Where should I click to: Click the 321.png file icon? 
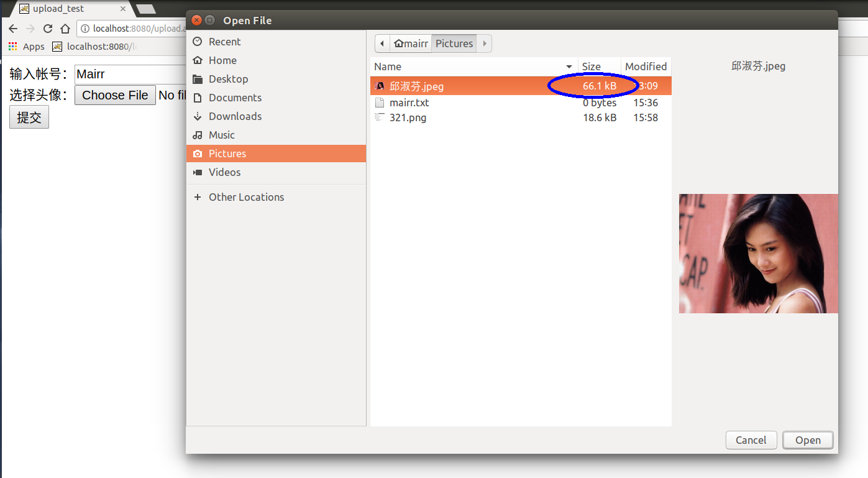point(380,117)
